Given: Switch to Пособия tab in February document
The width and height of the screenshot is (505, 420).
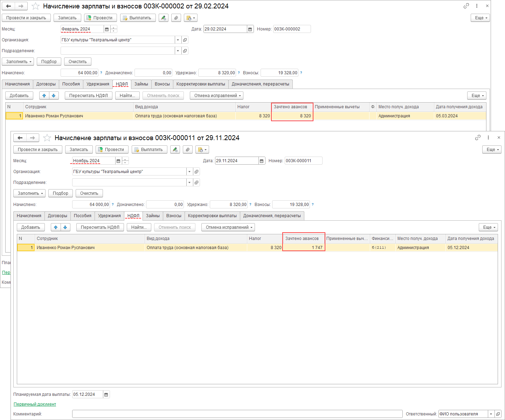Looking at the screenshot, I should point(71,84).
